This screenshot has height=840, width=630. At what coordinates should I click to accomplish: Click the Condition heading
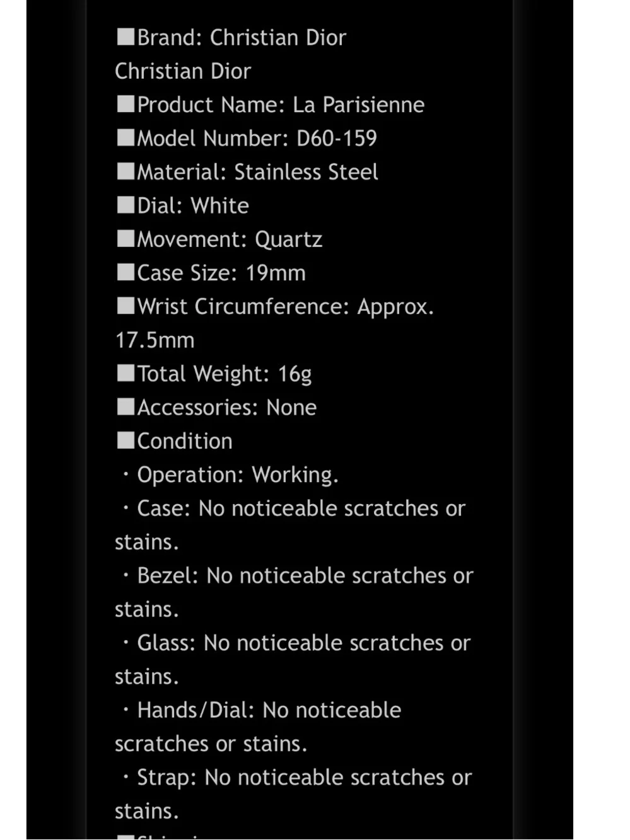[175, 441]
